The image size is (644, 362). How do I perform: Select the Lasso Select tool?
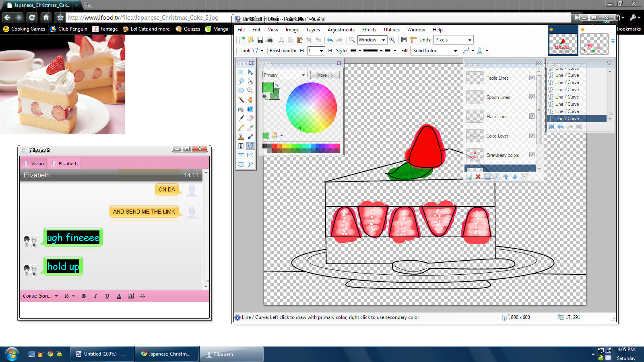[x=241, y=81]
